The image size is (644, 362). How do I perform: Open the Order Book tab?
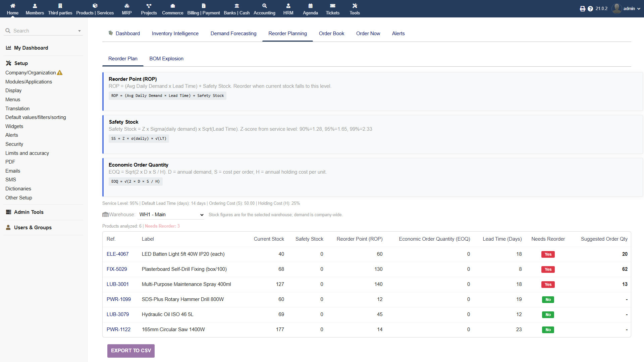331,34
